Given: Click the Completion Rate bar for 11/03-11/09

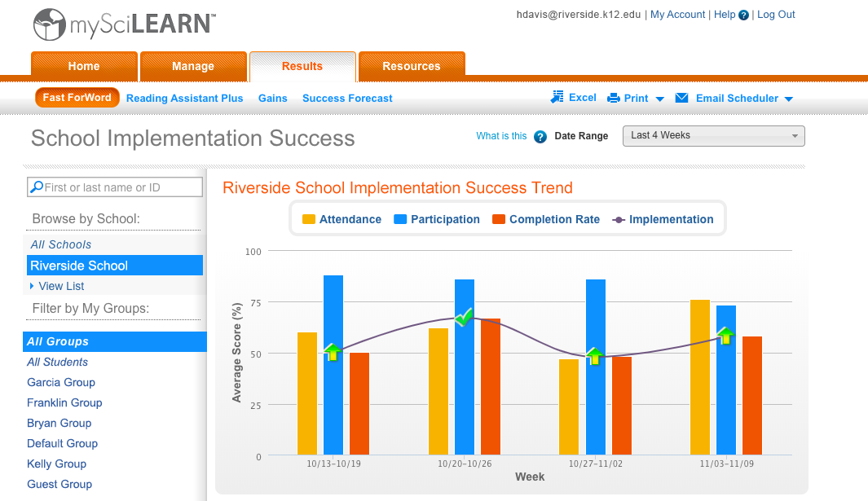Looking at the screenshot, I should (x=752, y=395).
